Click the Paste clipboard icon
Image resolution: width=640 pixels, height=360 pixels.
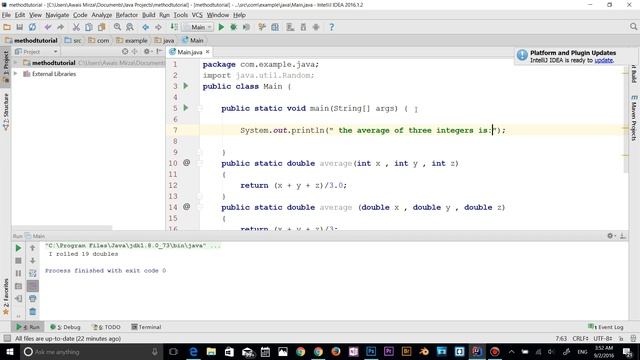(x=101, y=27)
